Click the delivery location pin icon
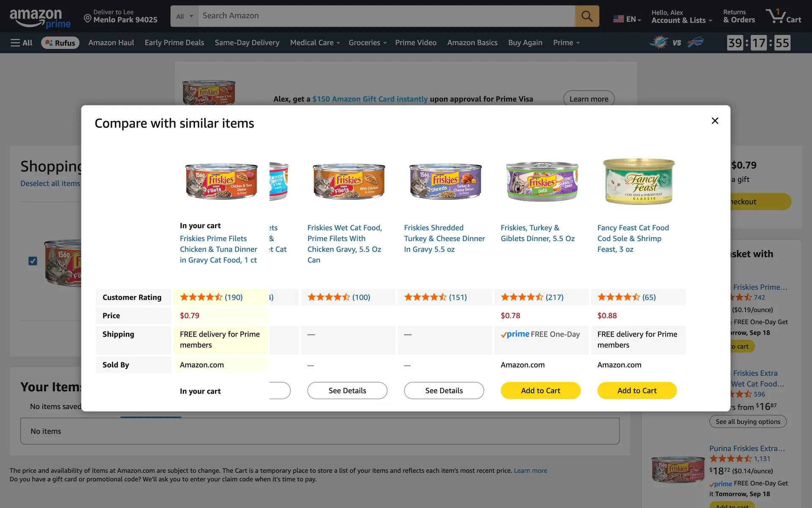Image resolution: width=812 pixels, height=508 pixels. click(x=88, y=18)
